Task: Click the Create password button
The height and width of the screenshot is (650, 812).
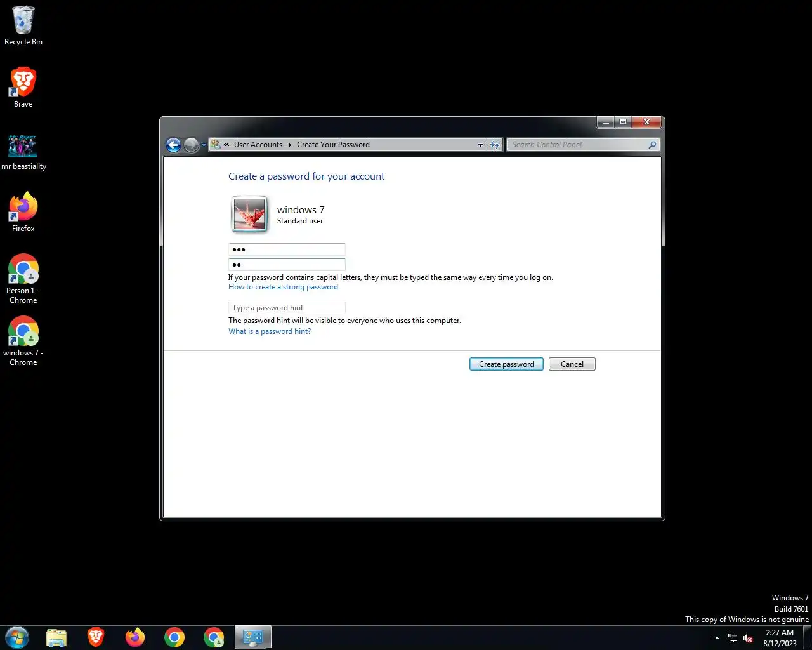Action: [x=506, y=364]
